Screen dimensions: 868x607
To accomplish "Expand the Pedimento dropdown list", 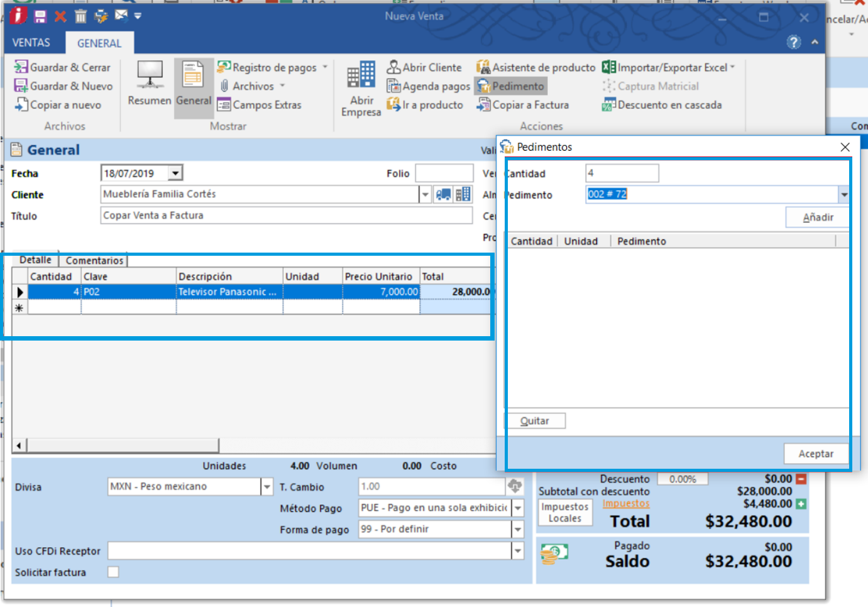I will tap(843, 195).
